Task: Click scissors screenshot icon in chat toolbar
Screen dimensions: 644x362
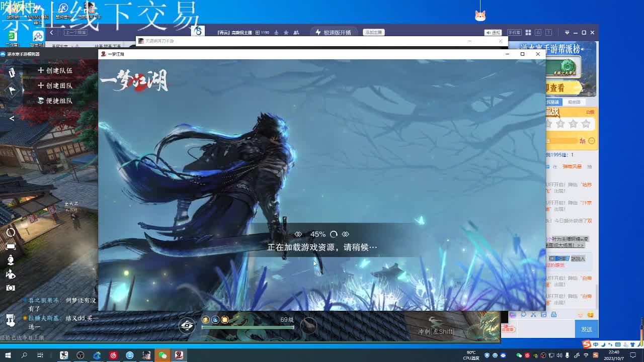Action: click(x=533, y=315)
